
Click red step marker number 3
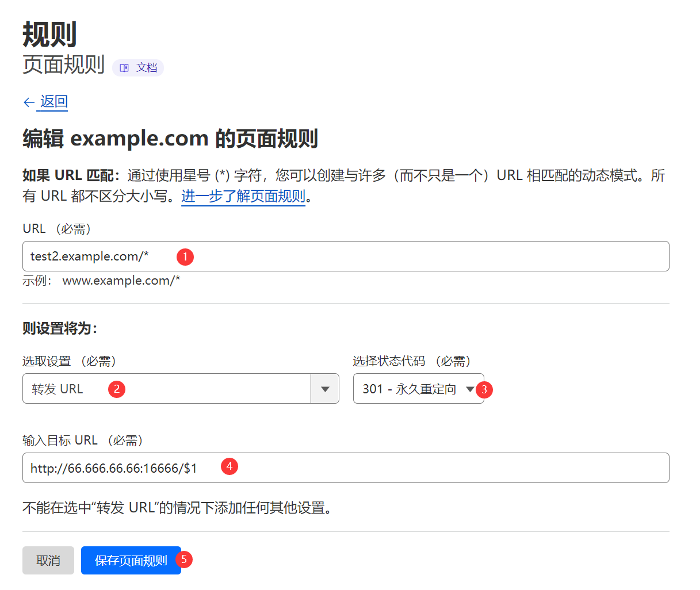[x=484, y=390]
